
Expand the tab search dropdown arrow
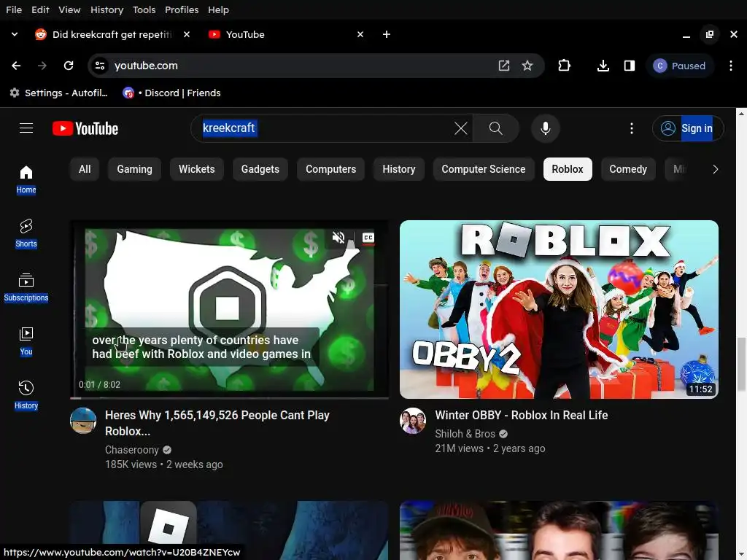[x=15, y=34]
